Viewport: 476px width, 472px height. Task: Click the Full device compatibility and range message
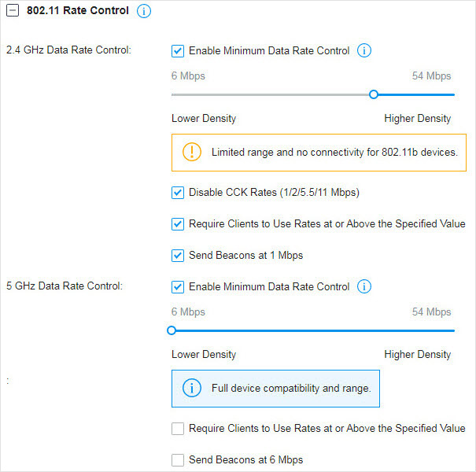tap(291, 389)
